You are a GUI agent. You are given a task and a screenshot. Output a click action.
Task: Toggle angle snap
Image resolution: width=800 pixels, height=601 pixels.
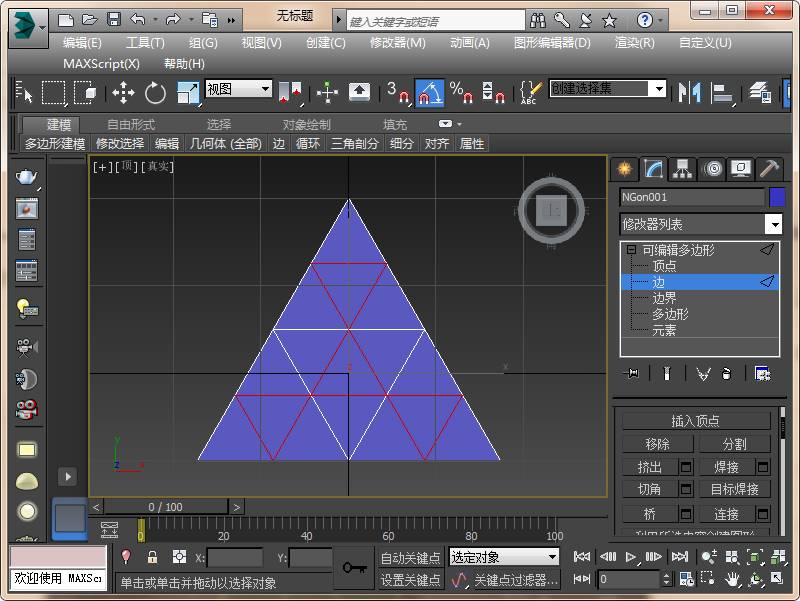click(x=430, y=92)
